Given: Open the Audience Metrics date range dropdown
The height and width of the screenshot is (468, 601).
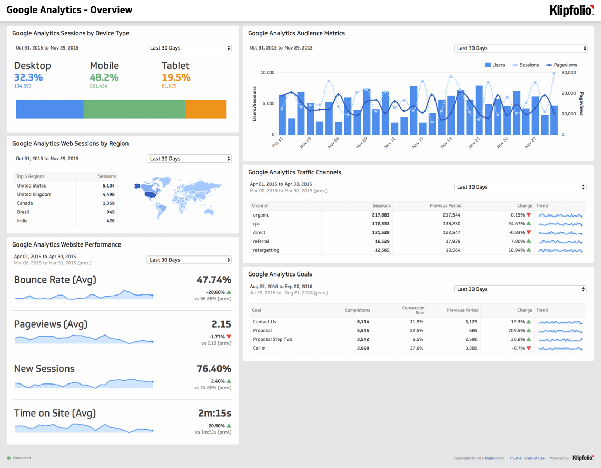Looking at the screenshot, I should [521, 48].
